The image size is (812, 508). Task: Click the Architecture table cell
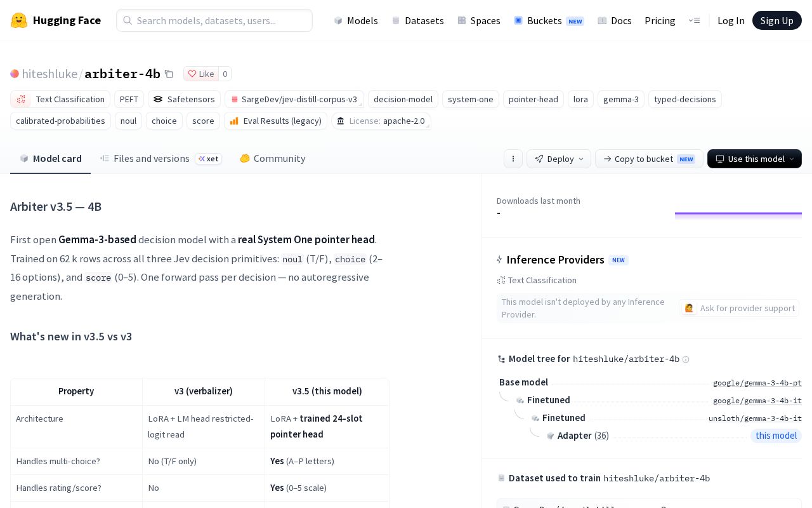pyautogui.click(x=76, y=426)
